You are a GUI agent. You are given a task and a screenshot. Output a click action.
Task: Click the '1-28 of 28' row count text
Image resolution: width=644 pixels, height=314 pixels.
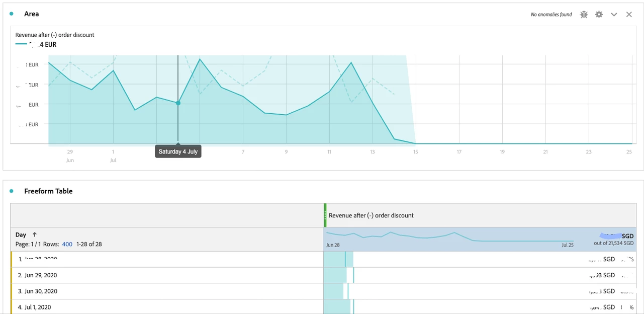pyautogui.click(x=89, y=244)
